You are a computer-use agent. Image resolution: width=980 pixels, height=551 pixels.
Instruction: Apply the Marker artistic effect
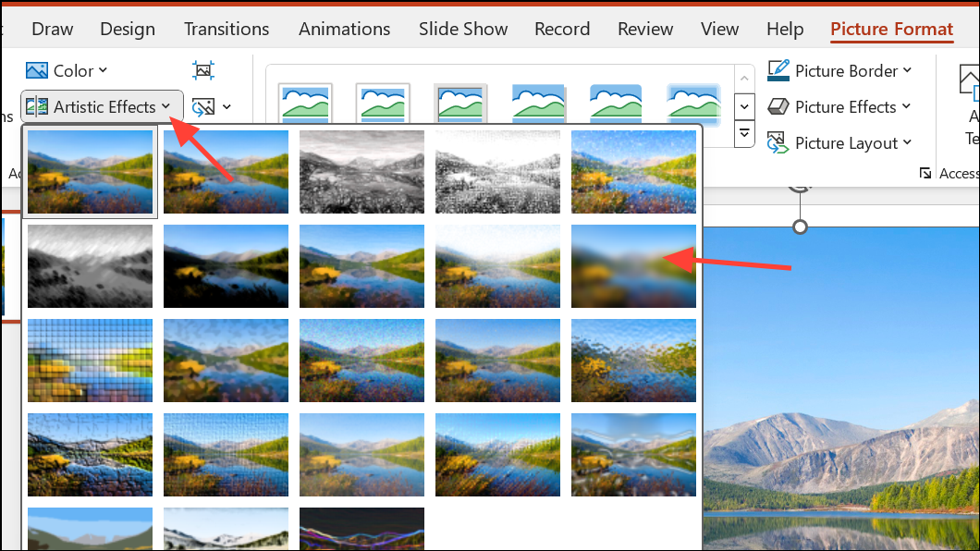pos(227,172)
